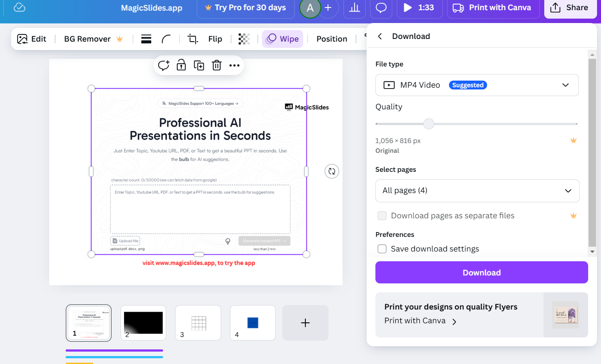Click the Quality slider handle
The image size is (601, 364).
click(429, 124)
